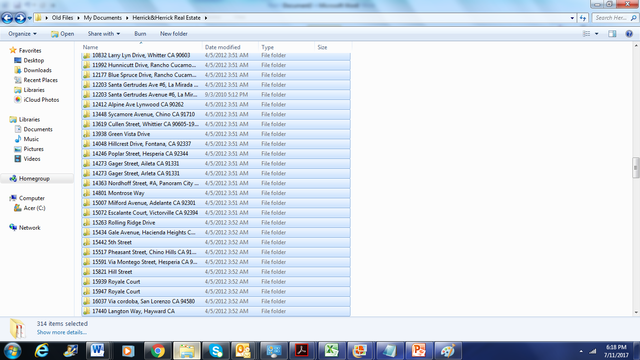This screenshot has height=360, width=640.
Task: Sort by the Date modified column
Action: click(x=230, y=47)
